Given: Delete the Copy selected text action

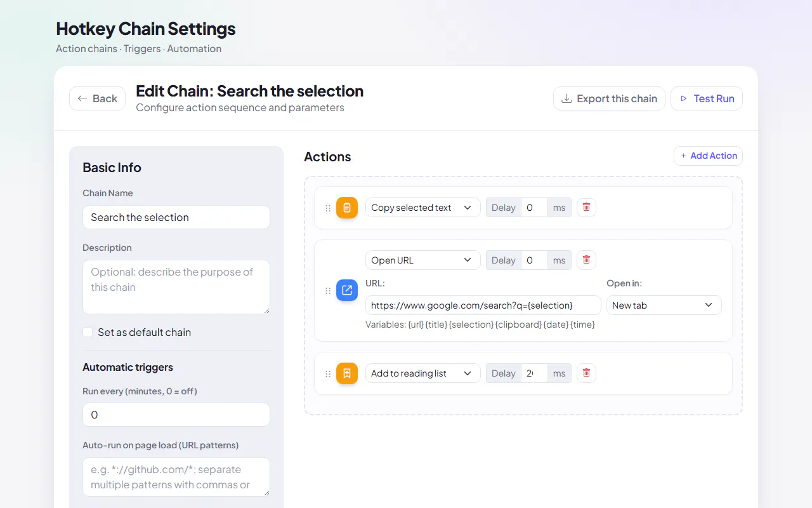Looking at the screenshot, I should [586, 207].
